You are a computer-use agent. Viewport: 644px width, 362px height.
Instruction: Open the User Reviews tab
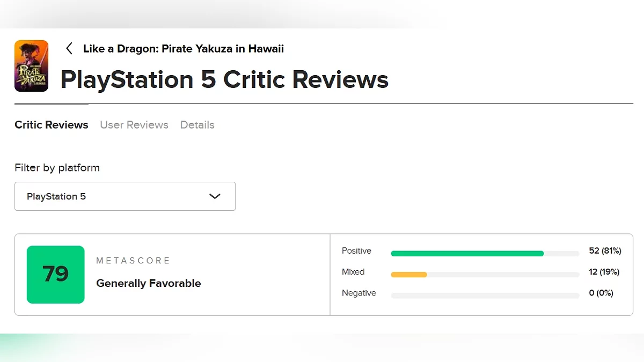pos(134,125)
